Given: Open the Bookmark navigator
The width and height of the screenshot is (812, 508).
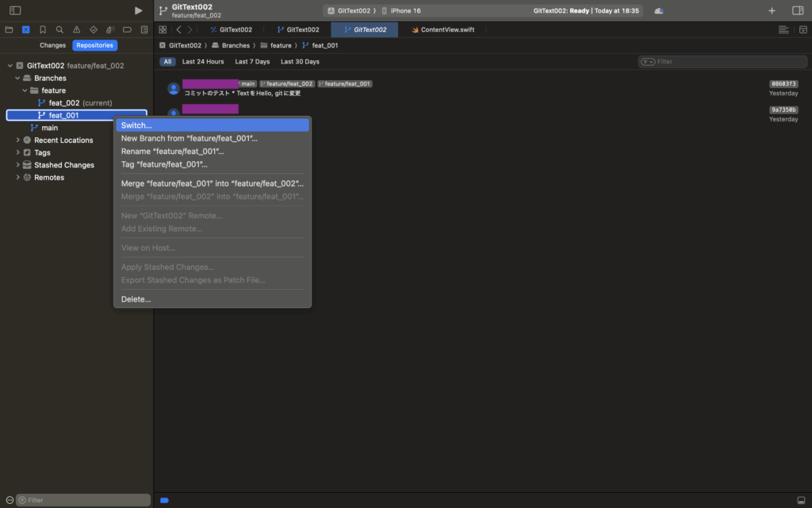Looking at the screenshot, I should tap(43, 29).
